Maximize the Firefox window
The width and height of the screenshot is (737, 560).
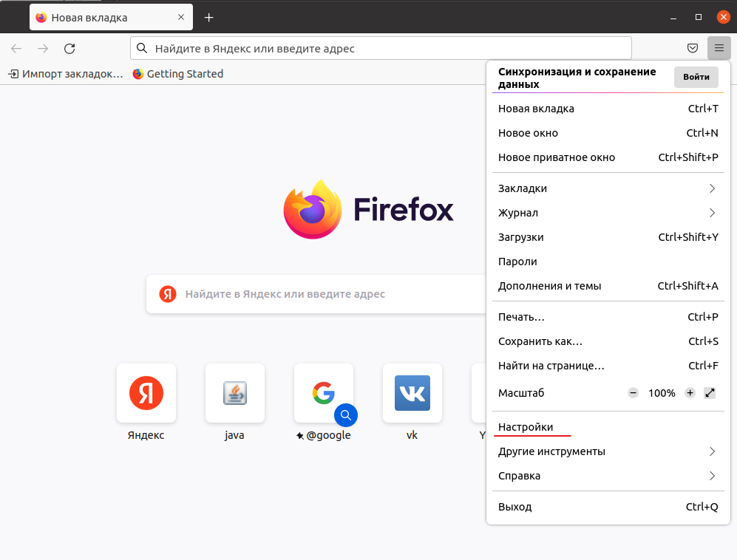pos(699,18)
